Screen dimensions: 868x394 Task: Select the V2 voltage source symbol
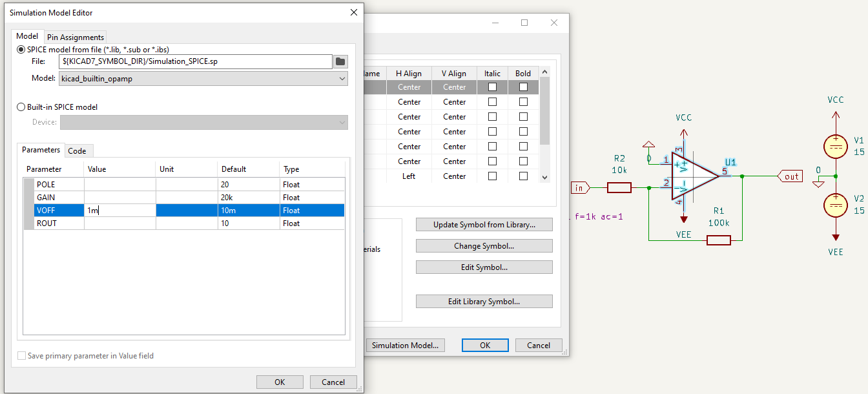(x=835, y=205)
